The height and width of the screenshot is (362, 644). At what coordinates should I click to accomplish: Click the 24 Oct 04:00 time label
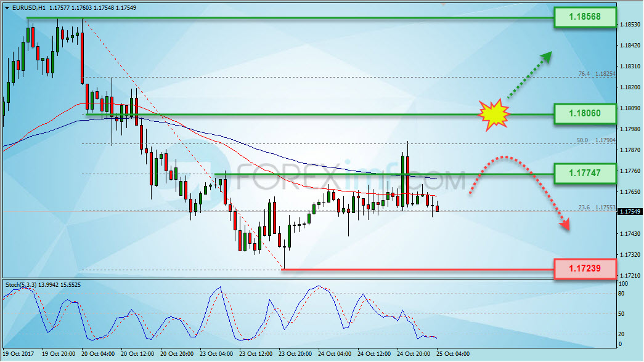tap(335, 354)
